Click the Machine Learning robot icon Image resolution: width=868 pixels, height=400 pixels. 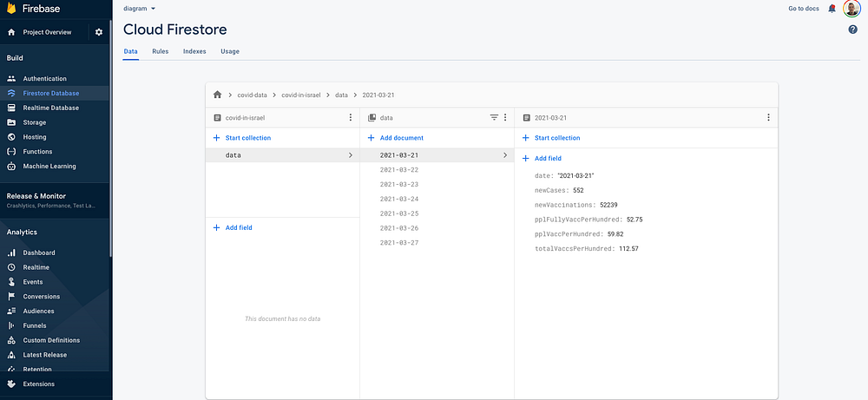(x=11, y=166)
